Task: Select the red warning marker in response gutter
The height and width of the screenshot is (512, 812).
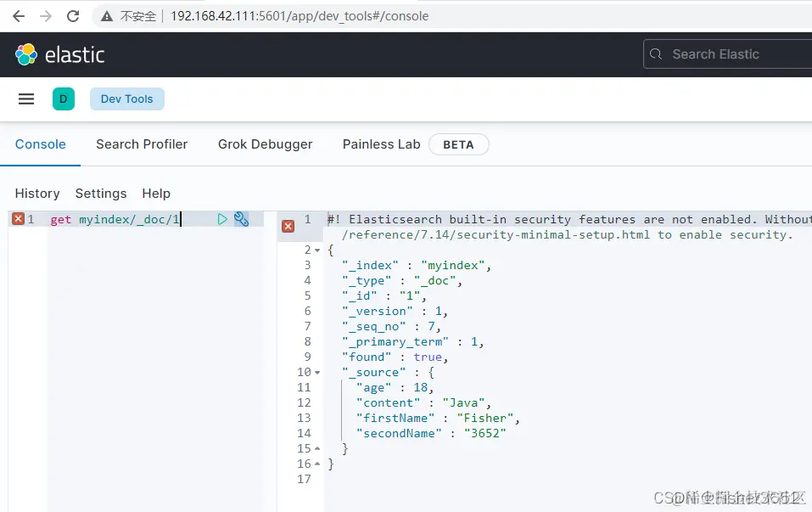Action: tap(288, 226)
